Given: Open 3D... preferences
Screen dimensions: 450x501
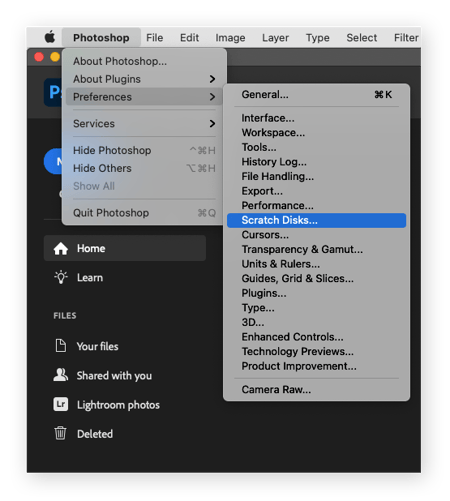Looking at the screenshot, I should (316, 322).
